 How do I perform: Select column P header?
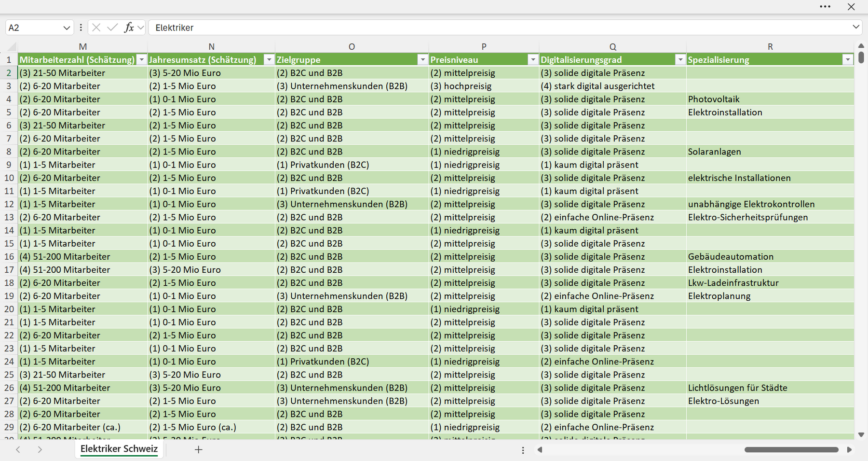(484, 47)
